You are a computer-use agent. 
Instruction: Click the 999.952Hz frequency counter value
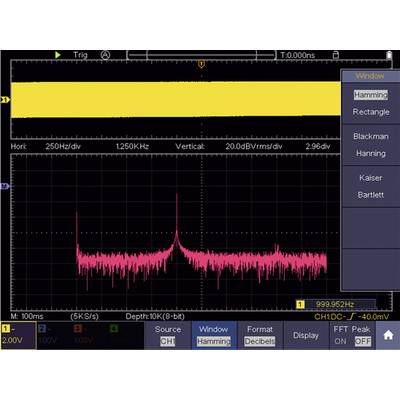point(335,304)
